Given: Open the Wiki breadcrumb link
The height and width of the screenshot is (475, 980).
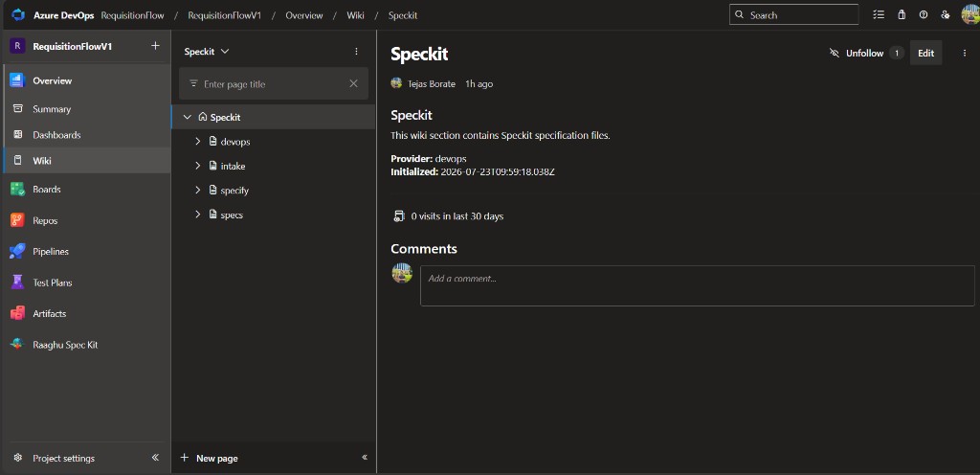Looking at the screenshot, I should [x=356, y=15].
